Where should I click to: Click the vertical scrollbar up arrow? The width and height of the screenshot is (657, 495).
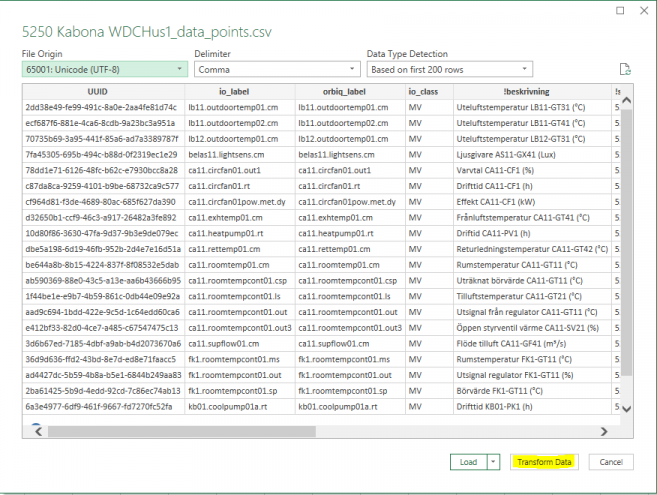pos(626,100)
